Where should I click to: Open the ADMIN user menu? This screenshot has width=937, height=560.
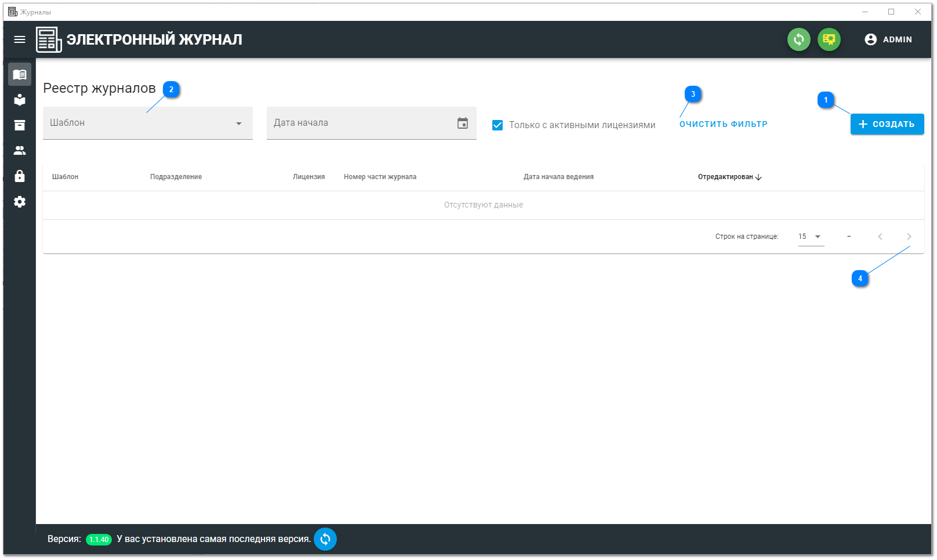point(888,39)
